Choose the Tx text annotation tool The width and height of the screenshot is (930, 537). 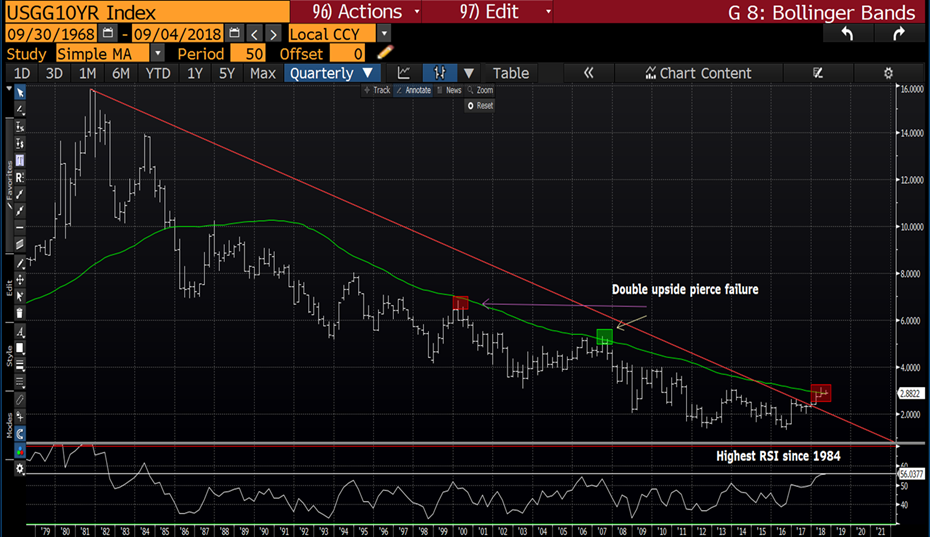[20, 126]
